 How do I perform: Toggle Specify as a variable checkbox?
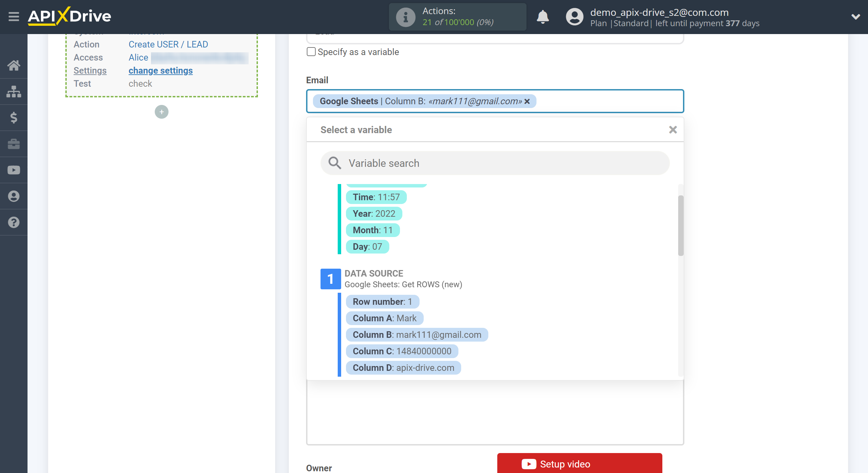point(311,52)
